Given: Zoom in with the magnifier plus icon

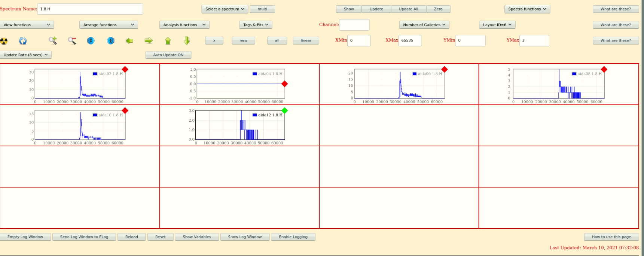Looking at the screenshot, I should [53, 40].
